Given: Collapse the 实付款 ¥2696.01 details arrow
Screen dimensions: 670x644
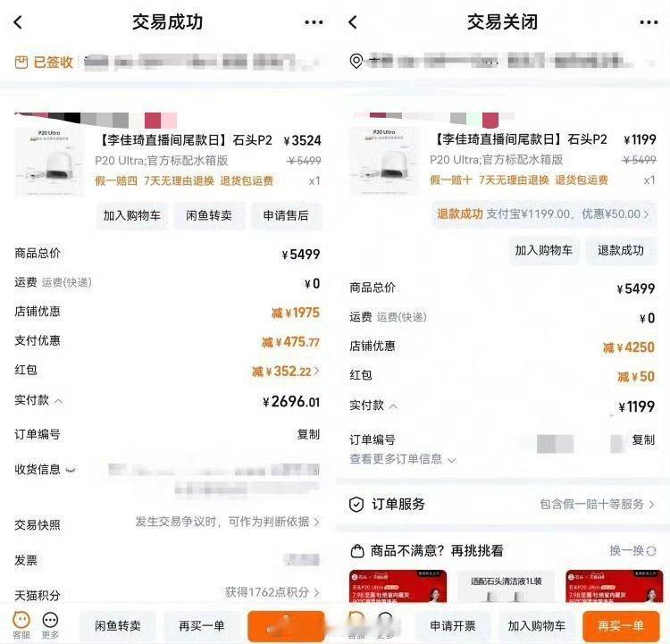Looking at the screenshot, I should [x=59, y=401].
